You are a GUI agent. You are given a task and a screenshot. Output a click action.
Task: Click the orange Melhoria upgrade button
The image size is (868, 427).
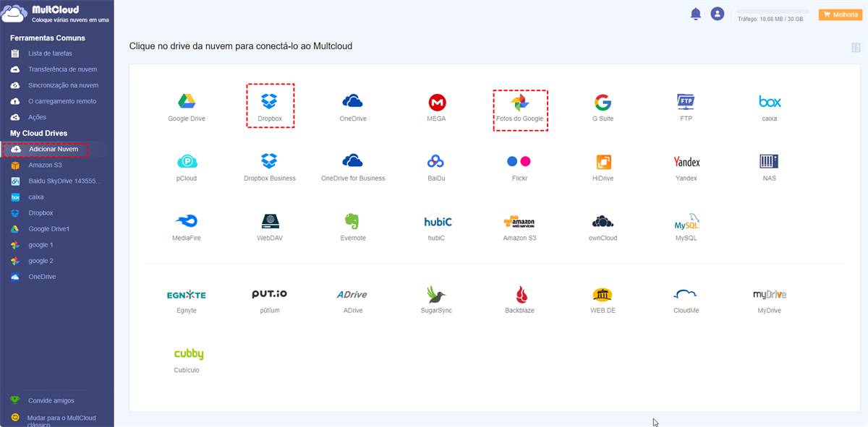tap(840, 14)
